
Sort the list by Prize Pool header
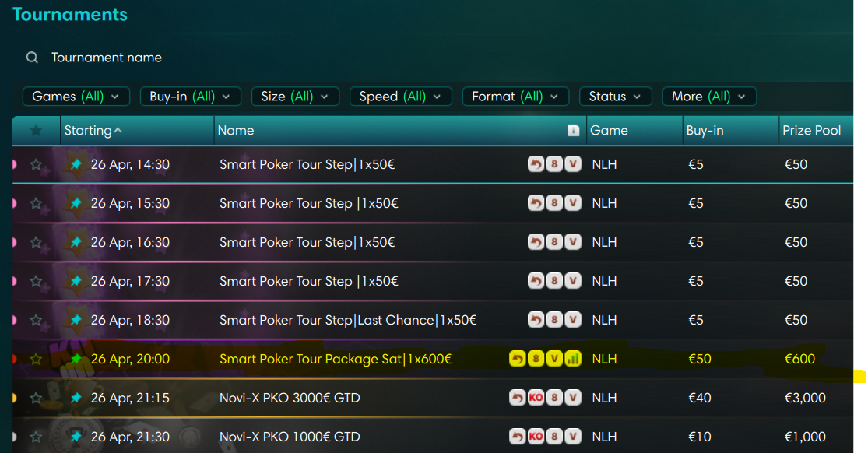[811, 131]
